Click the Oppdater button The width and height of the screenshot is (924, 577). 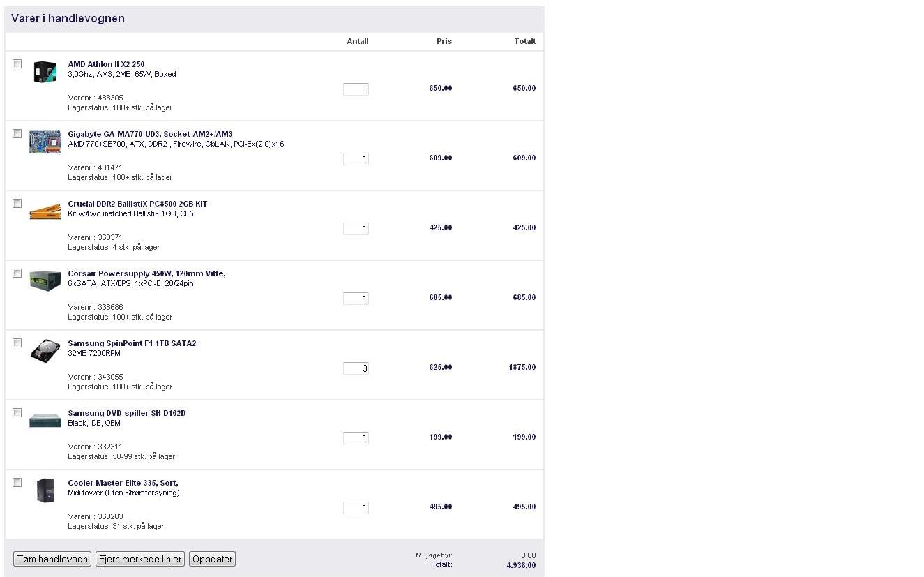[213, 559]
